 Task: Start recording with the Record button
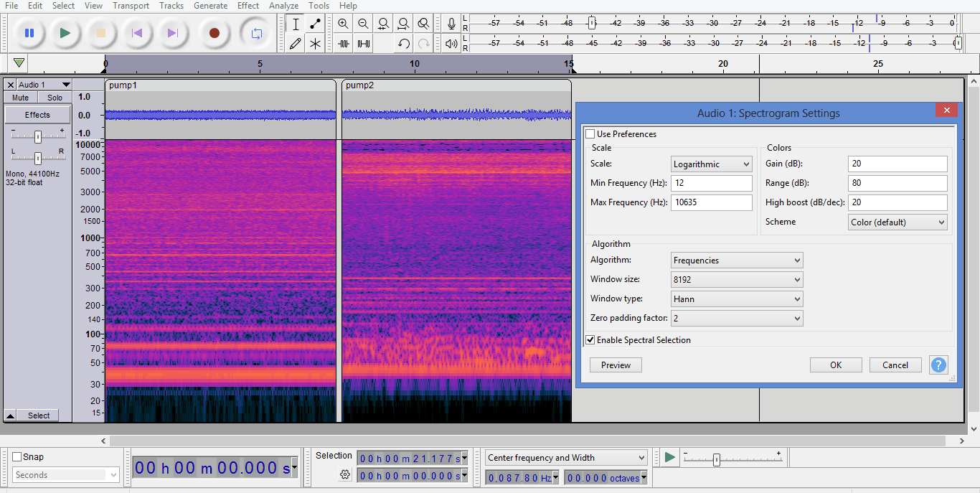point(215,33)
